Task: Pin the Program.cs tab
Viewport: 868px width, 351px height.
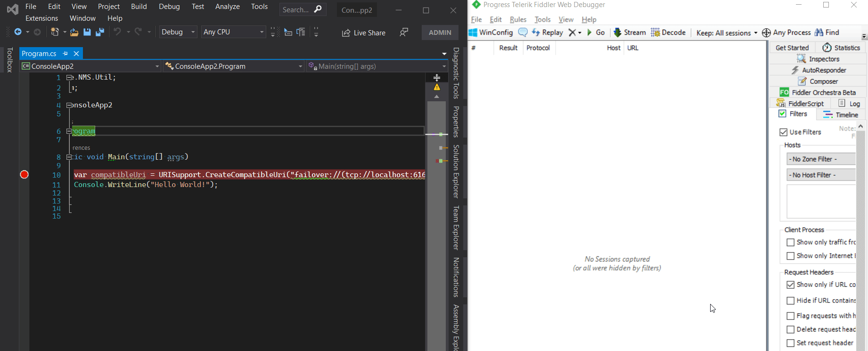Action: click(66, 54)
